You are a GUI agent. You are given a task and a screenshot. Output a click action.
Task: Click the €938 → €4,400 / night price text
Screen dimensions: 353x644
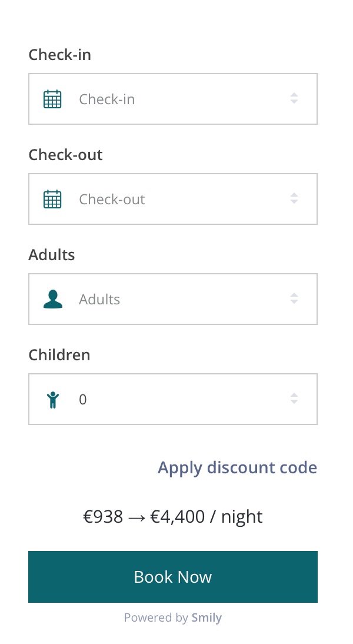pos(173,517)
